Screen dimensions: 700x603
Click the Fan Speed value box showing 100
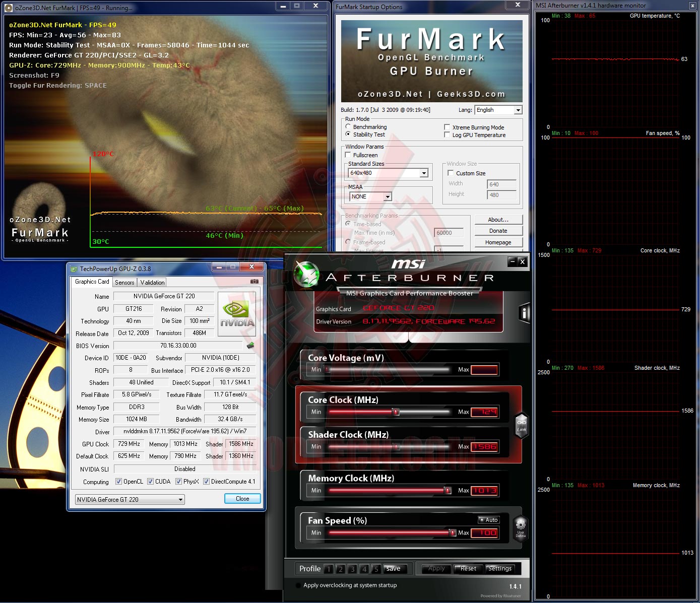[x=484, y=533]
